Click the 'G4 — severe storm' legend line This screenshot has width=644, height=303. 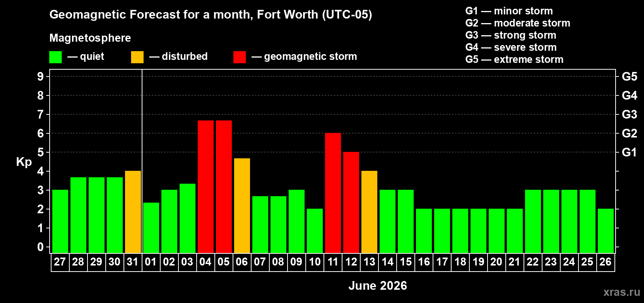pyautogui.click(x=511, y=47)
